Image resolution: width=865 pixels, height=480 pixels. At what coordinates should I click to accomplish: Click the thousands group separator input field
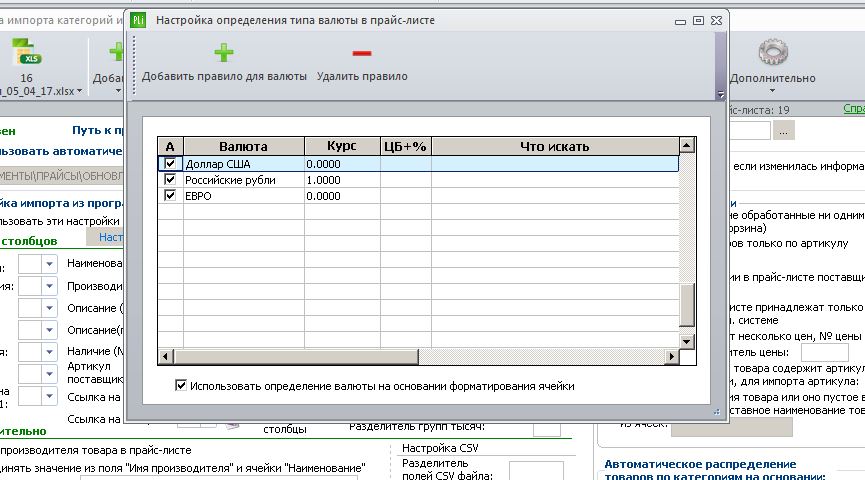tap(547, 429)
